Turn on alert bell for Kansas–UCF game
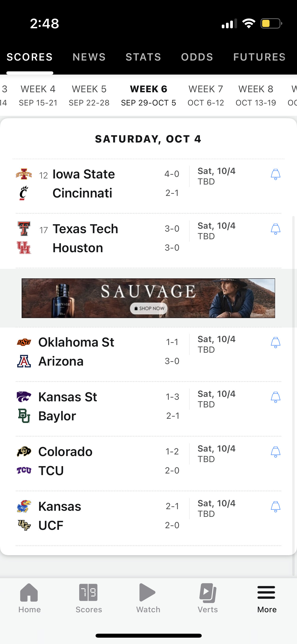Screen dimensions: 297x644 (x=275, y=507)
